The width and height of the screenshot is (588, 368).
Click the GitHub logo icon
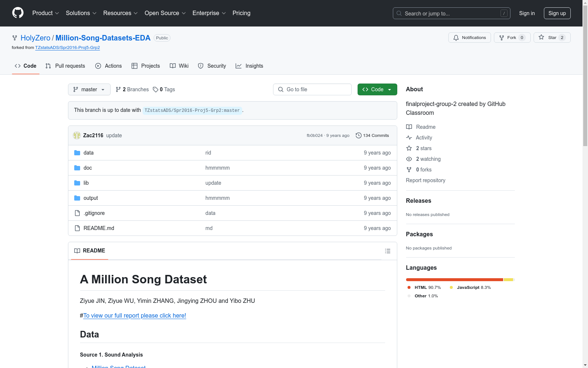18,13
